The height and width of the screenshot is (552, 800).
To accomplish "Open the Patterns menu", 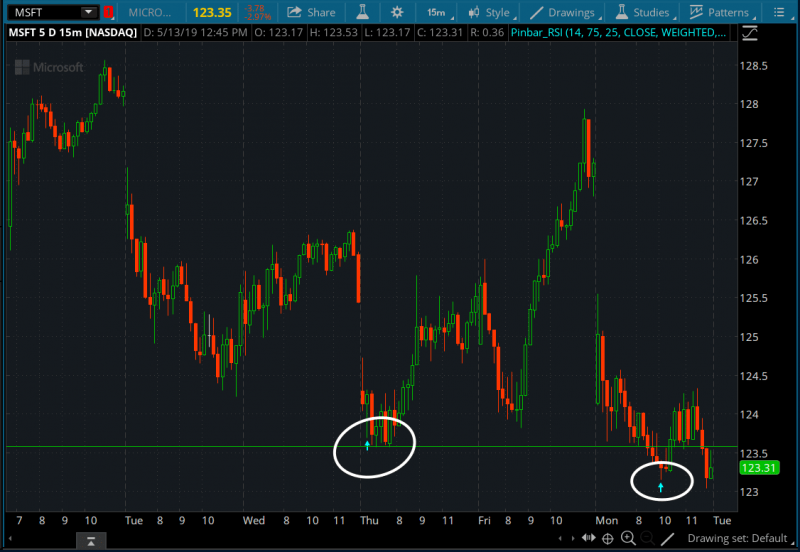I will tap(724, 12).
